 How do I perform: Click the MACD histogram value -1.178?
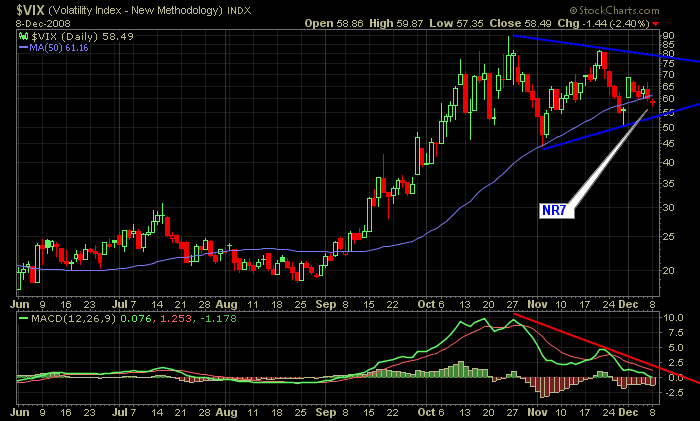(x=217, y=319)
